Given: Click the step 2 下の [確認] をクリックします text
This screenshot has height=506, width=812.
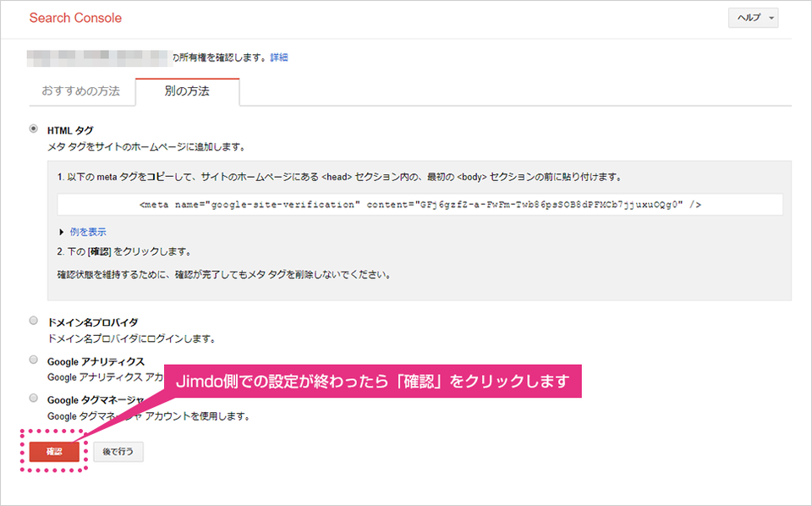Looking at the screenshot, I should pyautogui.click(x=125, y=251).
